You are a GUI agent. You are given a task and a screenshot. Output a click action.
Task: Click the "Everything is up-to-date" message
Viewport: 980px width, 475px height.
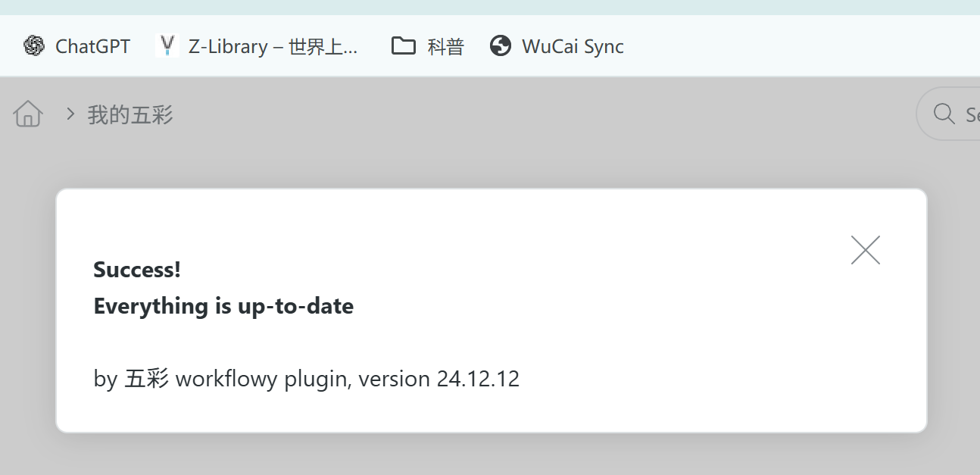223,306
